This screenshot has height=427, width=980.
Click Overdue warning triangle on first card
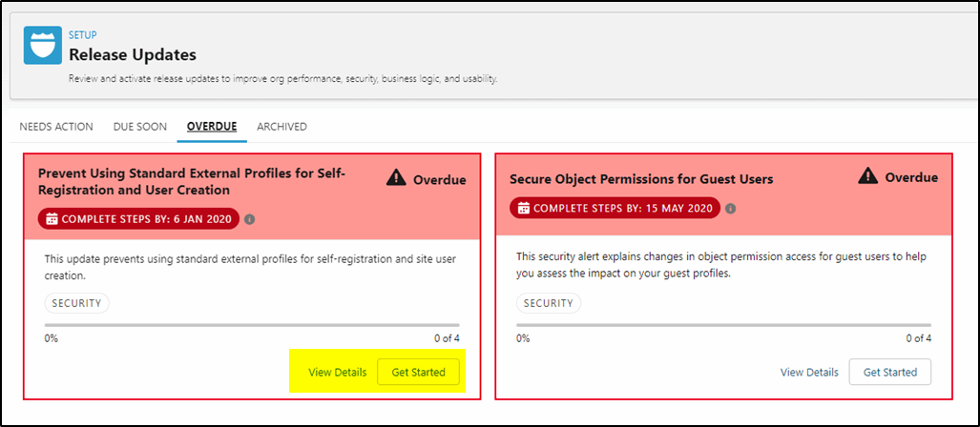[x=396, y=179]
